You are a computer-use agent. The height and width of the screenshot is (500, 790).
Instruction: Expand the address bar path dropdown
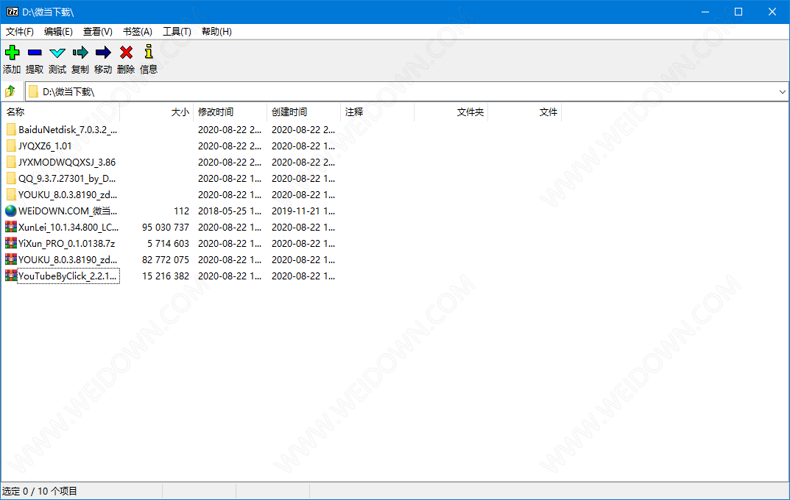[x=782, y=92]
